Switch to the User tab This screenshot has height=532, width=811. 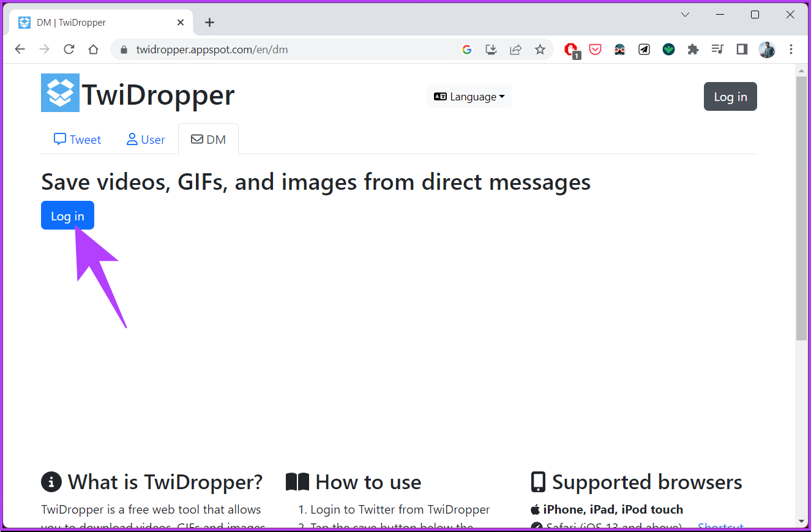pyautogui.click(x=145, y=139)
